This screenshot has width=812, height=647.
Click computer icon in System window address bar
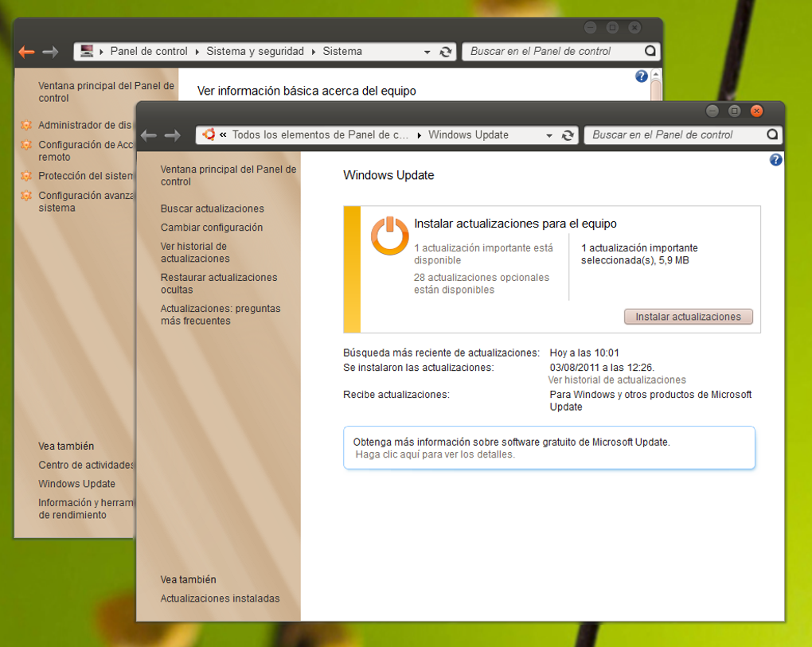87,51
